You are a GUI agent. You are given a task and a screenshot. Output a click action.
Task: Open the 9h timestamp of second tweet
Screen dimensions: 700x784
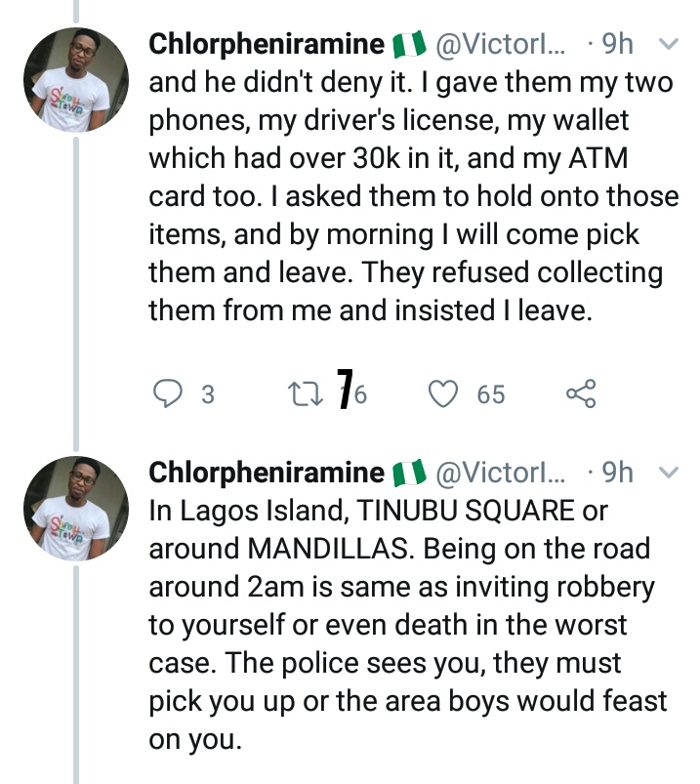pyautogui.click(x=617, y=474)
